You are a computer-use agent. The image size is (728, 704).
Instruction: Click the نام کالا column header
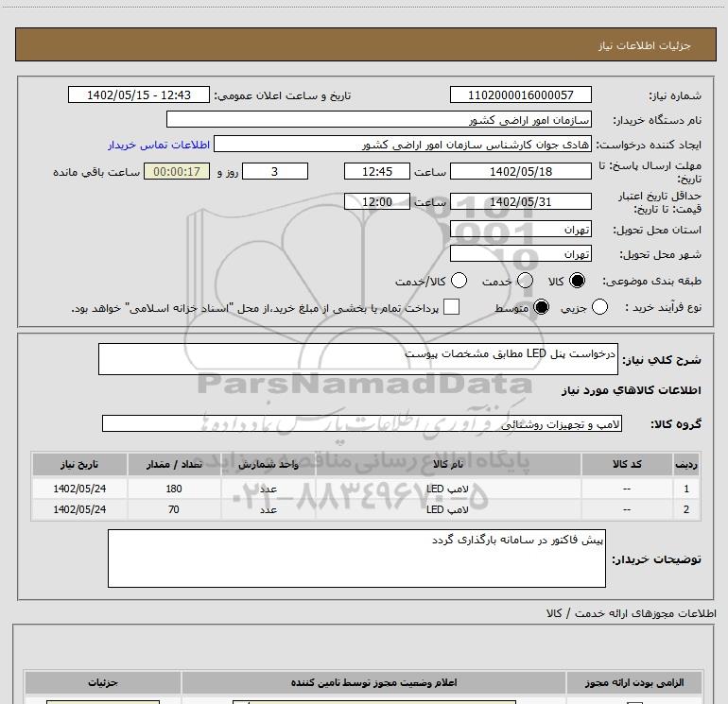(x=448, y=465)
